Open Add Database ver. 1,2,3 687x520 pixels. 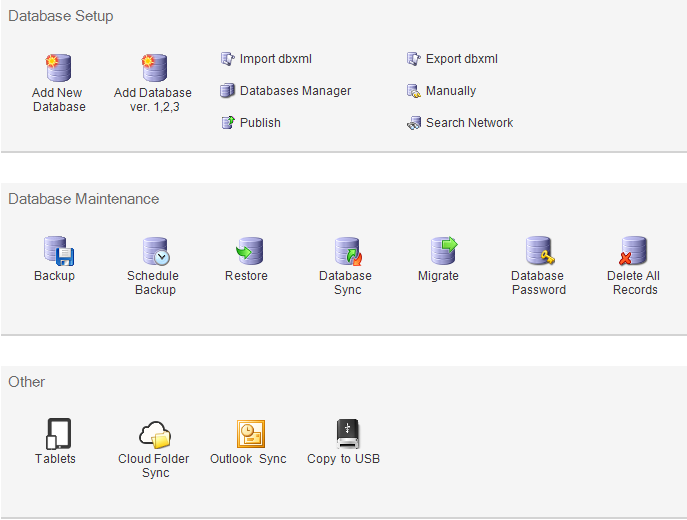153,68
